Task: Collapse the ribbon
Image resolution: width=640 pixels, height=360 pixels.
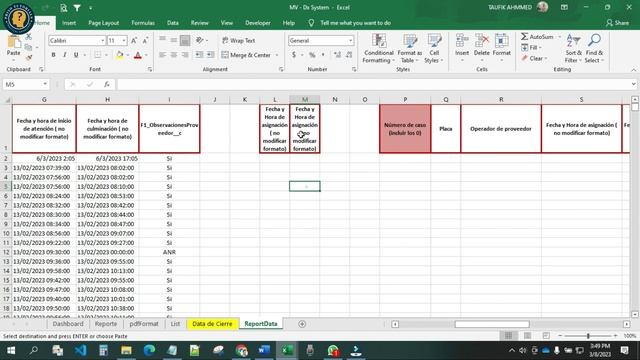Action: (633, 70)
